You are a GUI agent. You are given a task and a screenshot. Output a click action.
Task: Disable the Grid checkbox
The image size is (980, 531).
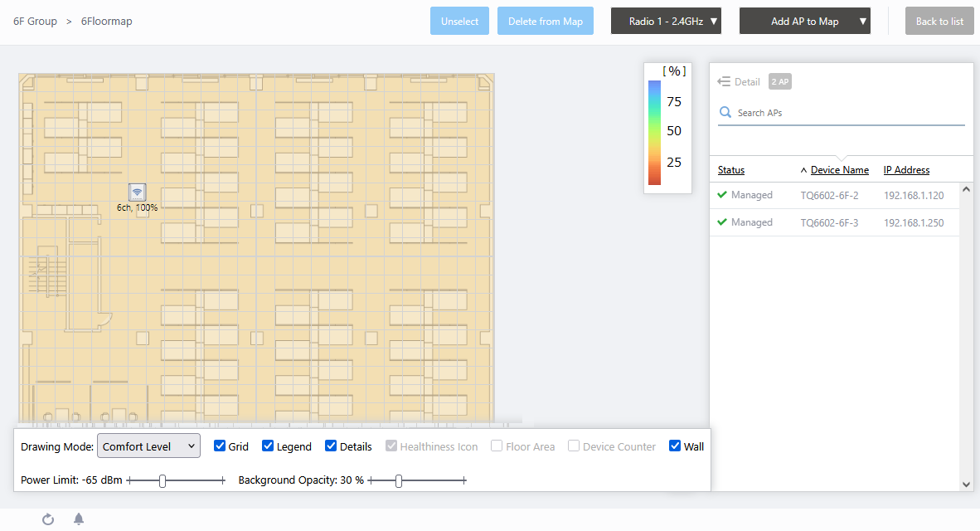[220, 446]
